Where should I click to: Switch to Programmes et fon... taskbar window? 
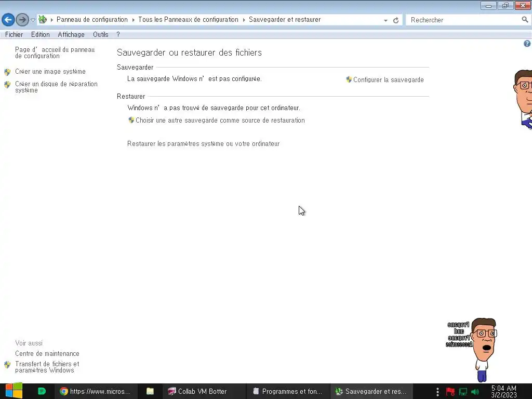(287, 391)
